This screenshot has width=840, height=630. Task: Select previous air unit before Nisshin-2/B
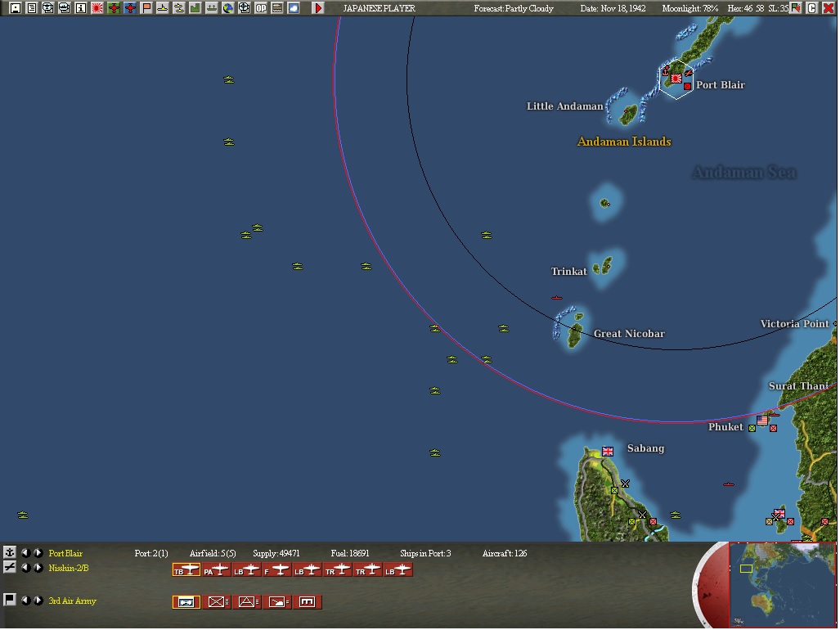25,568
